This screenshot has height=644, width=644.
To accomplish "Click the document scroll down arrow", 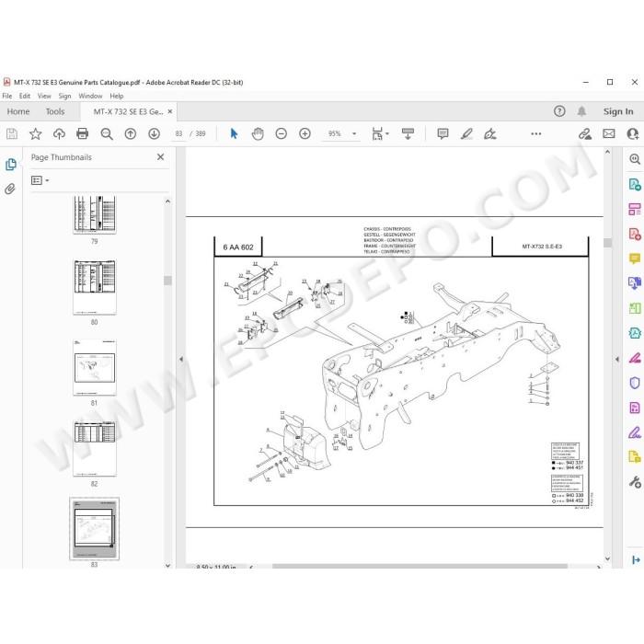I will [608, 558].
